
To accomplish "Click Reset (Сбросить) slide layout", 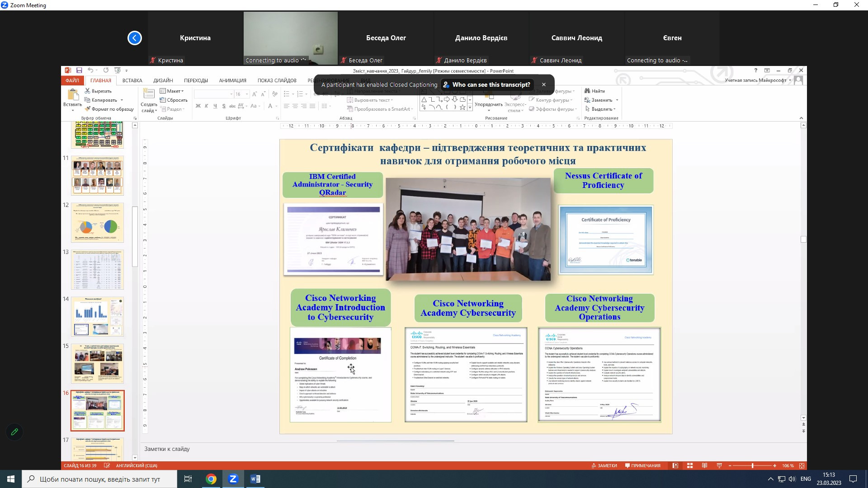I will pyautogui.click(x=174, y=100).
